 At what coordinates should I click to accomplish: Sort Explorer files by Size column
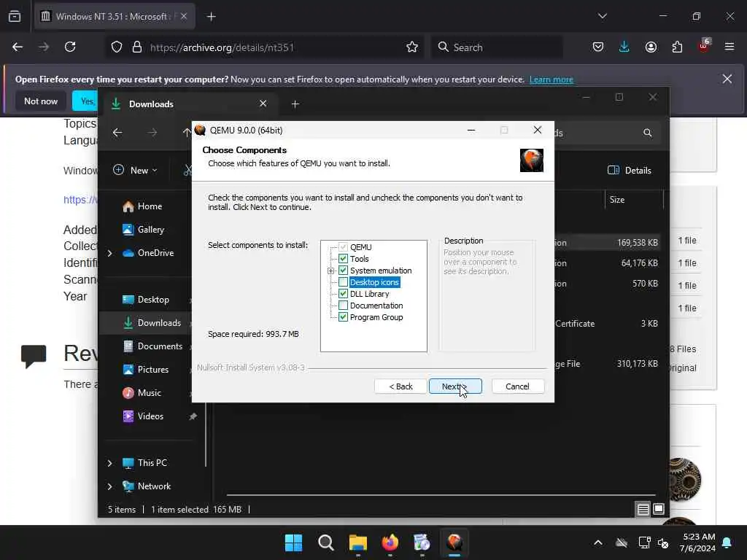click(x=634, y=200)
